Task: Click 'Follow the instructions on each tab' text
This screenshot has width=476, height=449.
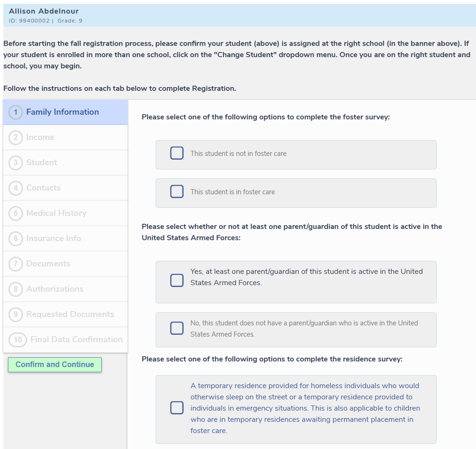Action: click(x=119, y=88)
